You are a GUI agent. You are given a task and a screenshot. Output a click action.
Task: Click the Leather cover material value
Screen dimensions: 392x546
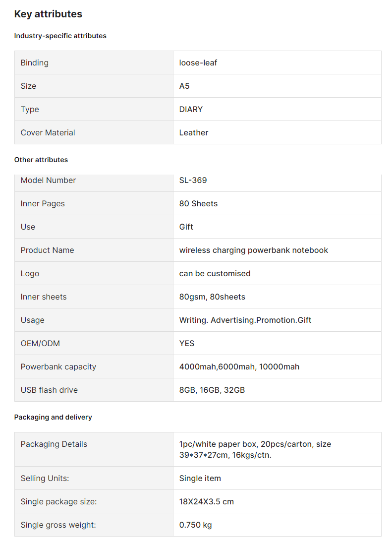[194, 133]
